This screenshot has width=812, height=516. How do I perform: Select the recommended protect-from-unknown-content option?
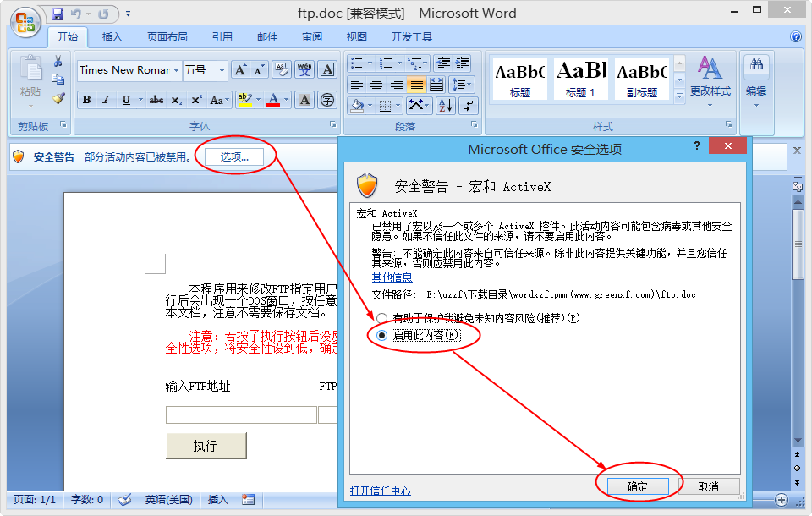pyautogui.click(x=382, y=318)
